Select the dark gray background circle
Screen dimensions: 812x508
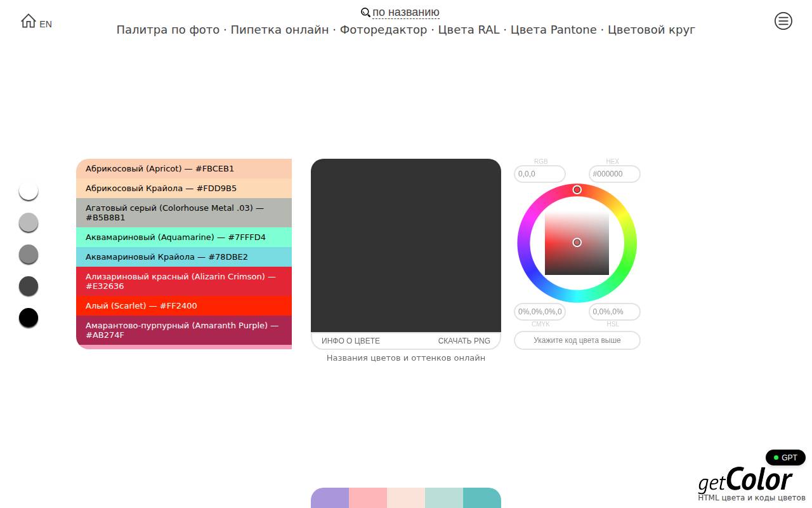click(29, 286)
